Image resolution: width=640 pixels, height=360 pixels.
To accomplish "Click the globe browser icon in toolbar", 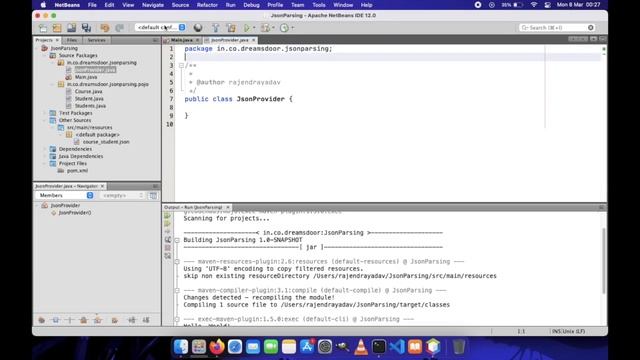I will [x=198, y=28].
